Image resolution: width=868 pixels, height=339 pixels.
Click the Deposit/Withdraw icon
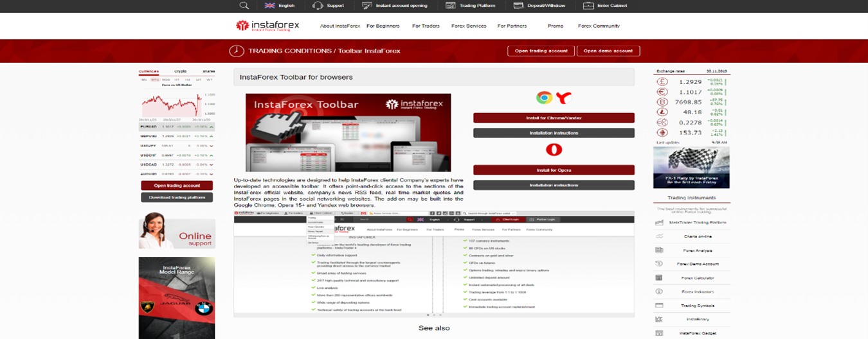point(518,5)
